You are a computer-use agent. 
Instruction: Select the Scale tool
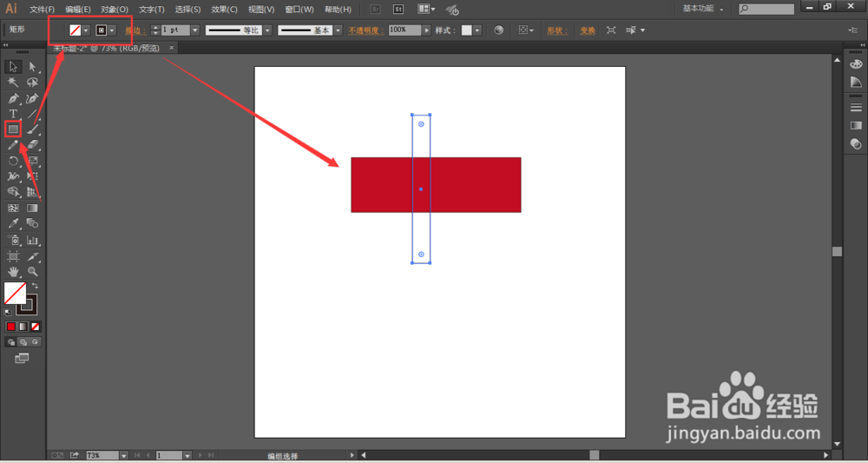33,161
